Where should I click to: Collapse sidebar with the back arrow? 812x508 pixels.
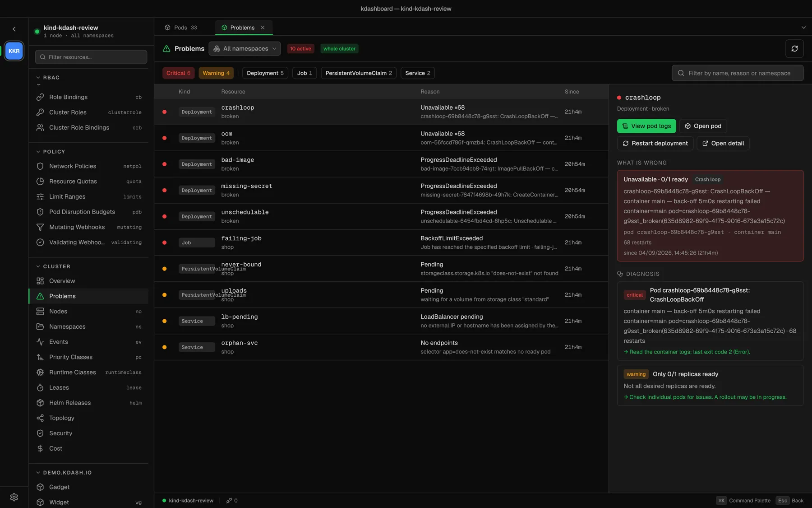[14, 29]
